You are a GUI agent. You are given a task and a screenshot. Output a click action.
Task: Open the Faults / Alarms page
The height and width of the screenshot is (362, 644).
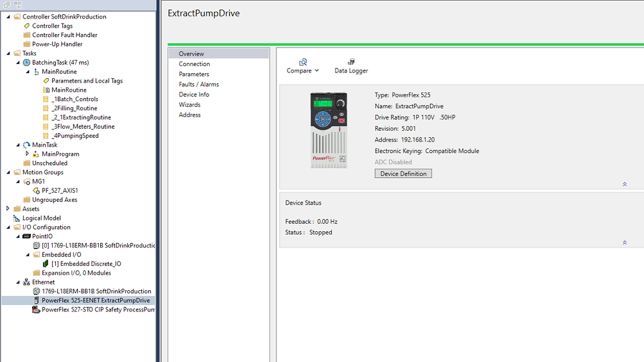[x=199, y=84]
